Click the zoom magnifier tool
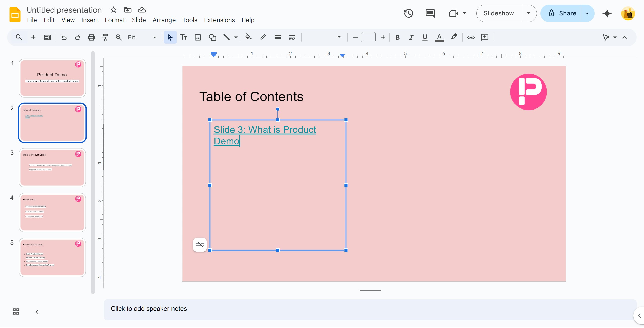The image size is (644, 328). 119,37
